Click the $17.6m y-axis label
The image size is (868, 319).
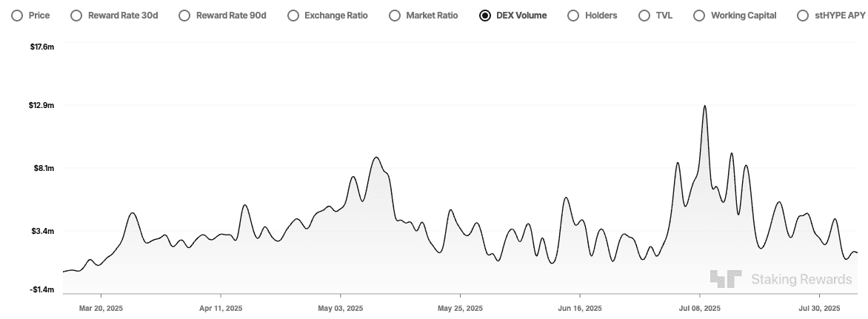coord(42,47)
